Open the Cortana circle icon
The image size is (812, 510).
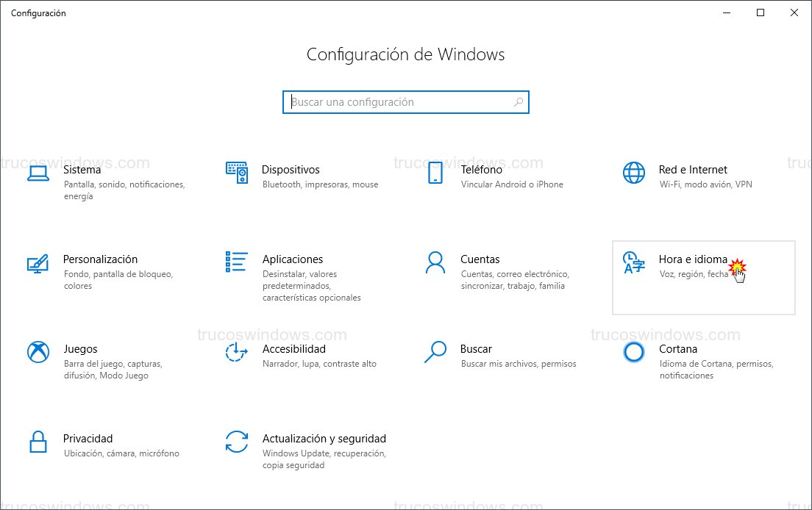coord(633,352)
